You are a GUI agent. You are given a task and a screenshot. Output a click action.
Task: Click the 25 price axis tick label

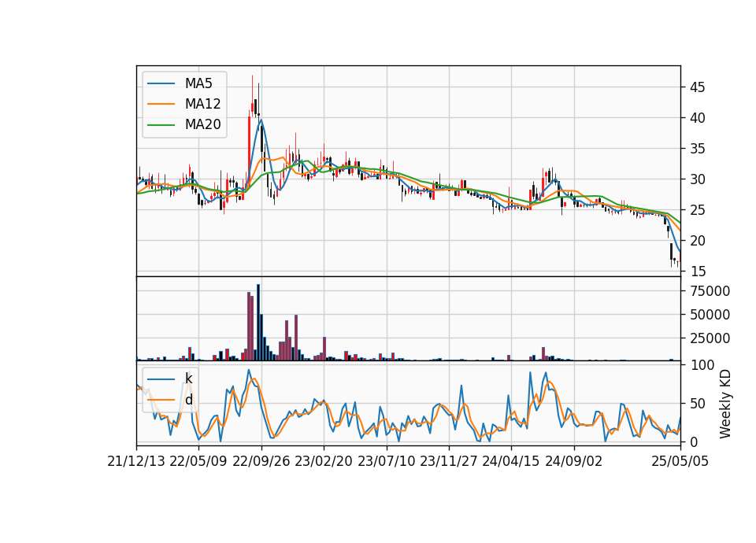pyautogui.click(x=698, y=210)
